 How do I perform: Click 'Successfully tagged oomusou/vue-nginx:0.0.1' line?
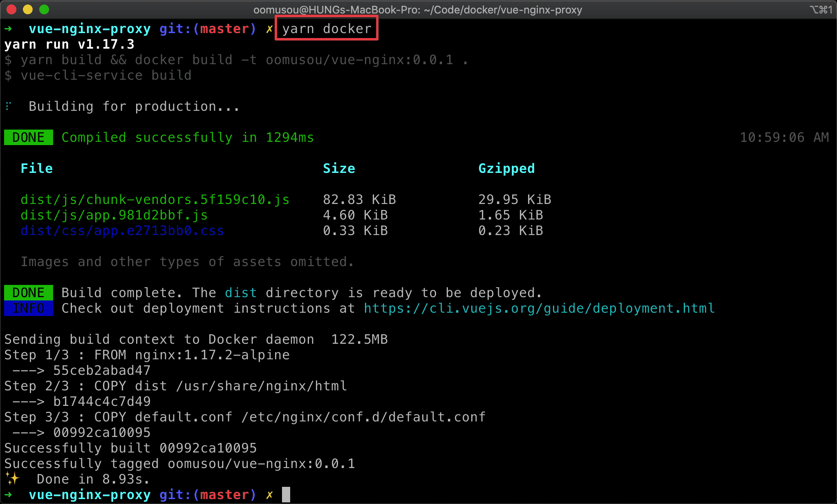pos(179,464)
